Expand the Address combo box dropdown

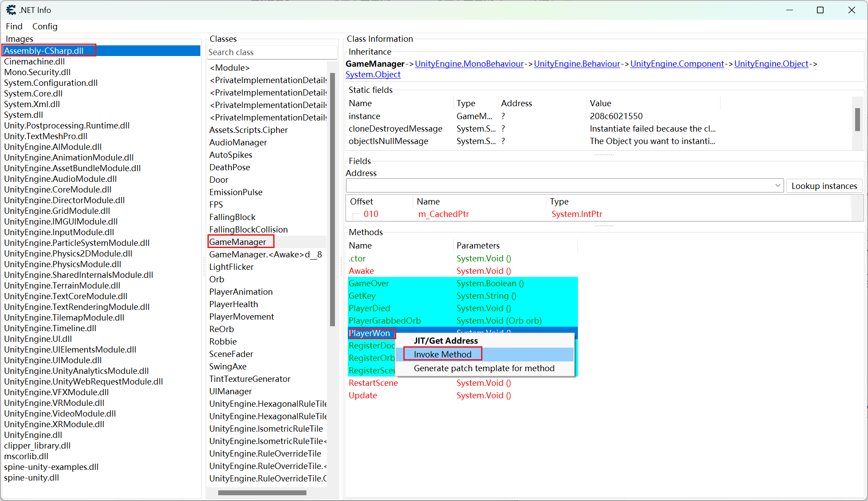click(777, 185)
